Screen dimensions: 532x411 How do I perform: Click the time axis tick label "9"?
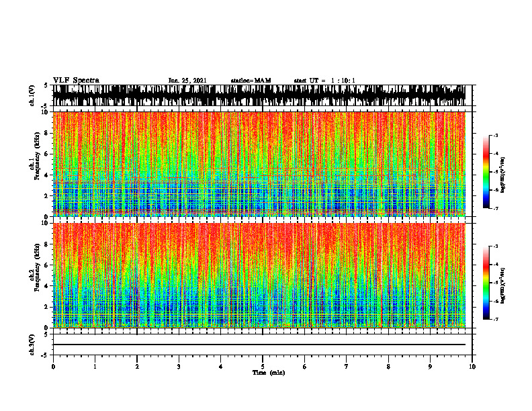pos(430,367)
